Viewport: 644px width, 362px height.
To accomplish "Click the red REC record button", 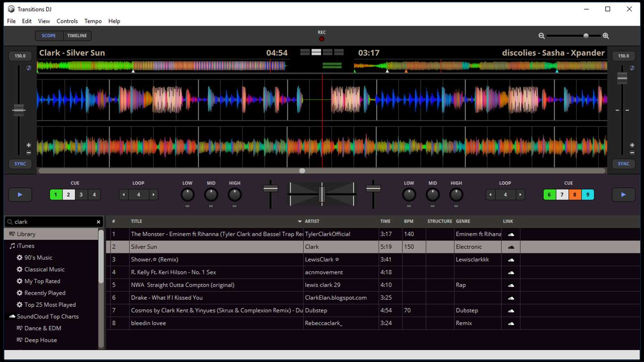I will [x=322, y=39].
